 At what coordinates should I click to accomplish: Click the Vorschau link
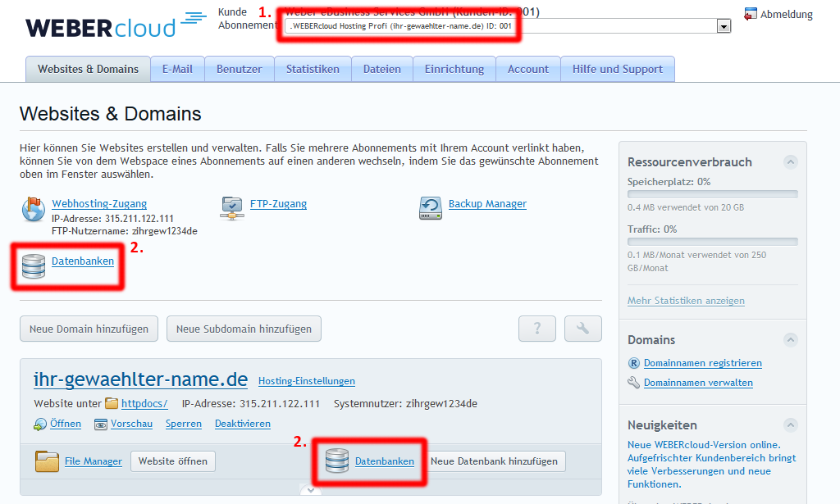132,424
